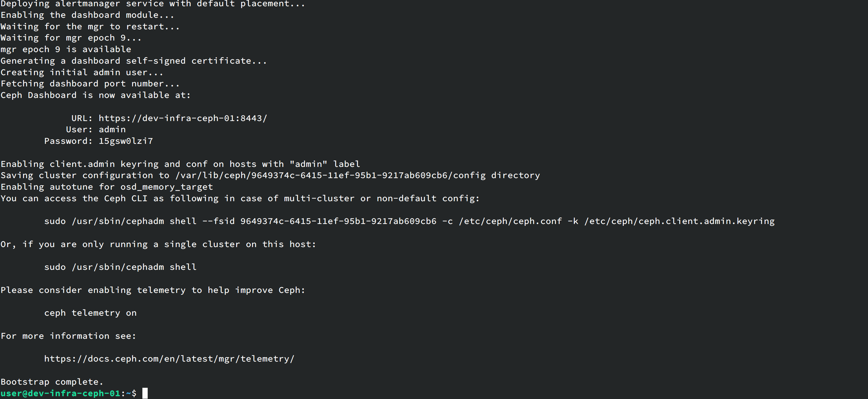Viewport: 868px width, 399px height.
Task: Click the osd_memory_target text
Action: (x=166, y=187)
